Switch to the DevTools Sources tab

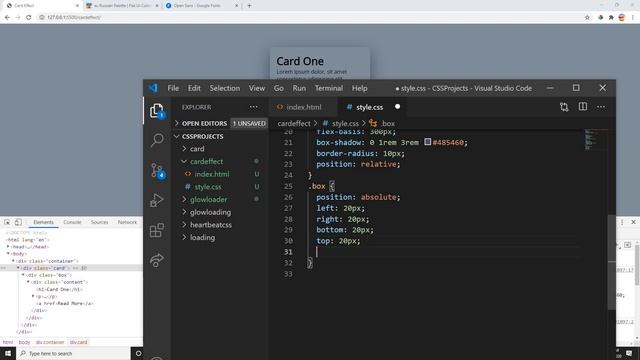[x=100, y=222]
